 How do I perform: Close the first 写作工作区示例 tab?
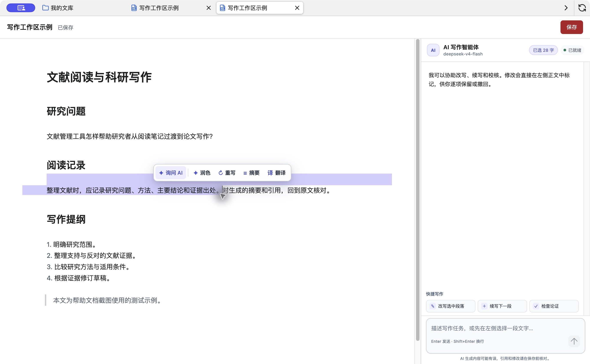(x=209, y=8)
